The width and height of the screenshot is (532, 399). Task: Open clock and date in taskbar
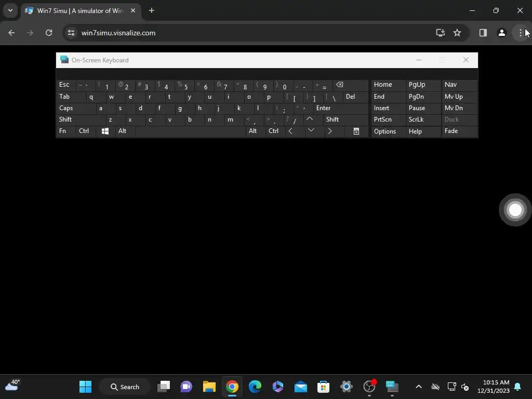point(494,387)
